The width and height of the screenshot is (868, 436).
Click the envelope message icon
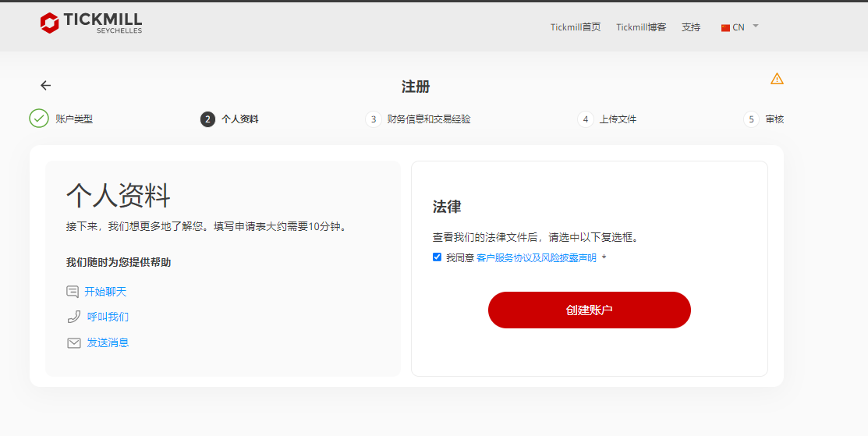(x=73, y=343)
